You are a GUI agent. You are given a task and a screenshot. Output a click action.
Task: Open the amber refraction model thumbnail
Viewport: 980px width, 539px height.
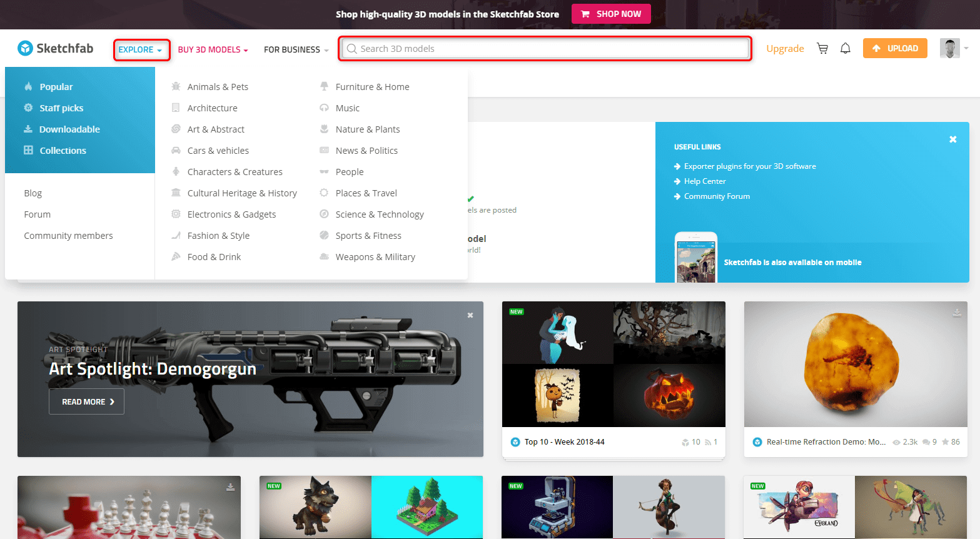856,365
